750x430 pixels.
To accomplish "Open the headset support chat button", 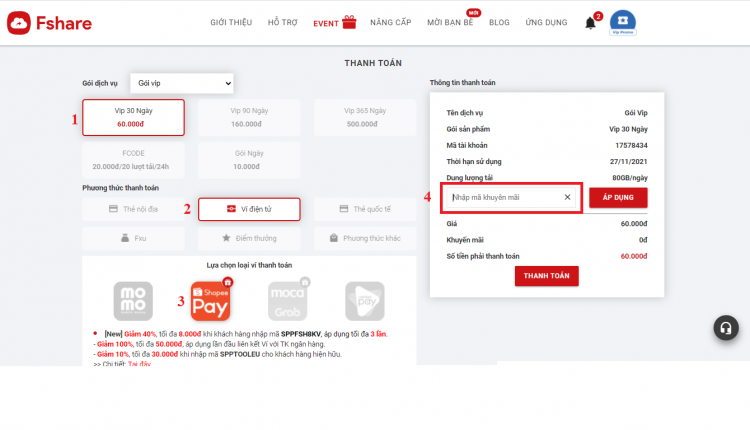I will click(x=726, y=328).
